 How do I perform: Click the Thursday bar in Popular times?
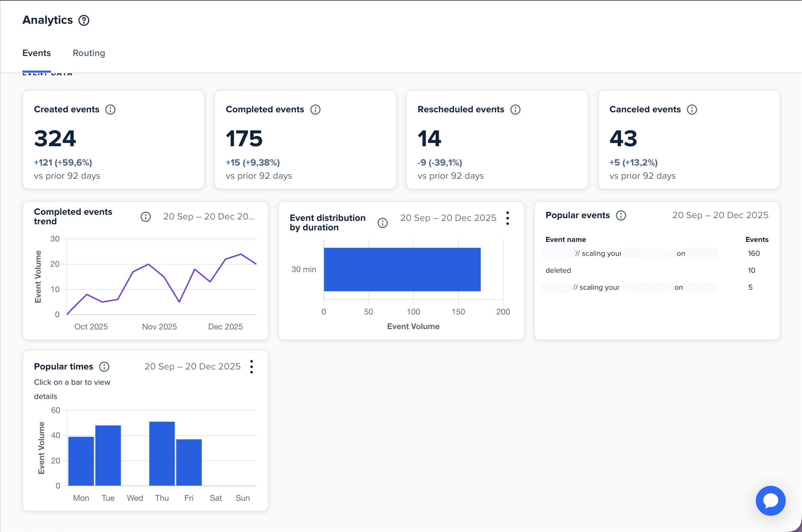(x=162, y=454)
